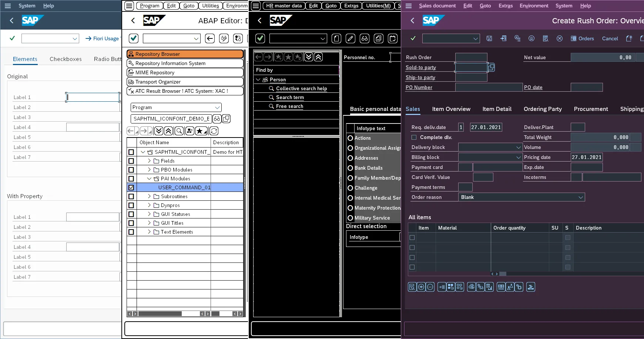Save the rush order with the disk icon
Viewport: 644px width, 339px height.
click(x=489, y=38)
